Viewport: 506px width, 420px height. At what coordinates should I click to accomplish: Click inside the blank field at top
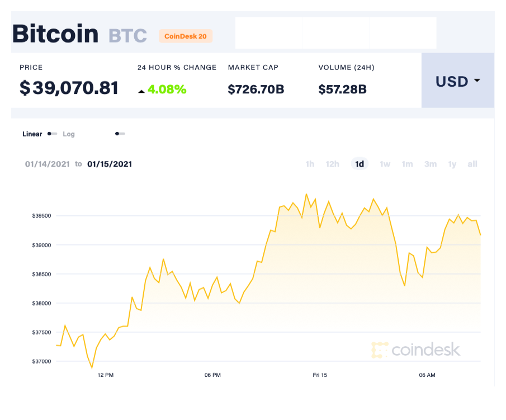click(x=335, y=32)
